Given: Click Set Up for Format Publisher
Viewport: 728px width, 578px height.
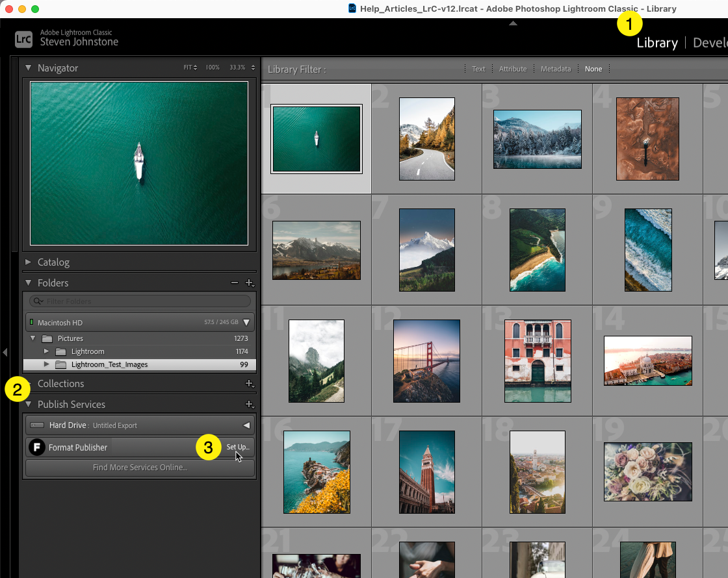Looking at the screenshot, I should click(238, 447).
